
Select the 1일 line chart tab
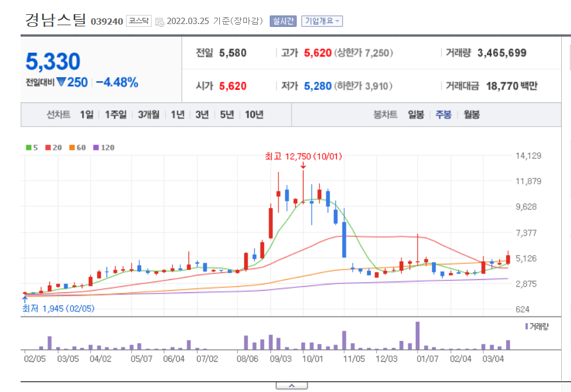[x=86, y=114]
